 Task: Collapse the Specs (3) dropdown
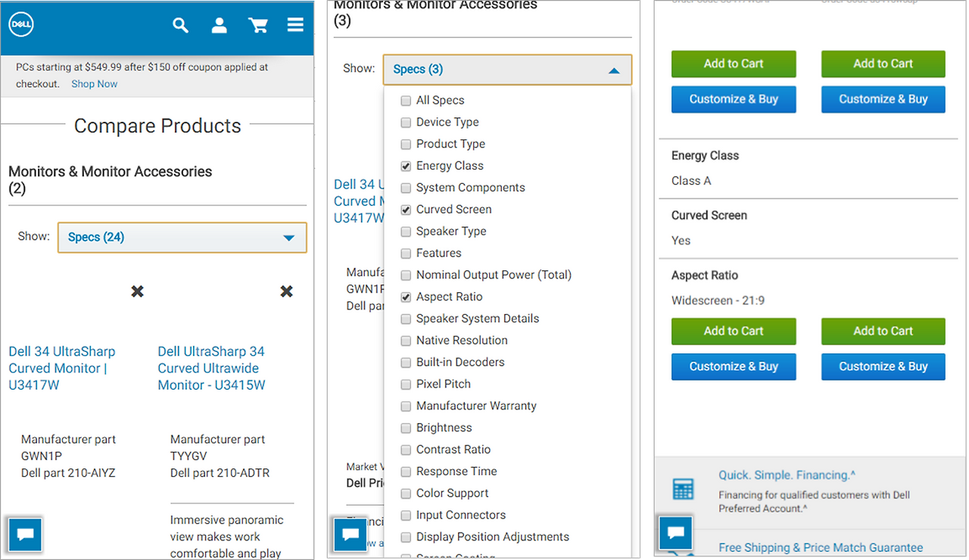tap(506, 70)
